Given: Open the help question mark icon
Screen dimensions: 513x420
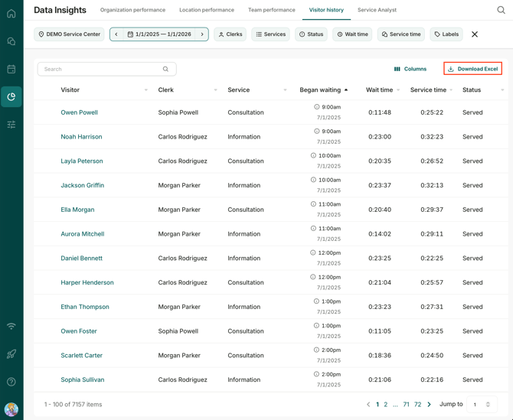Looking at the screenshot, I should click(11, 382).
